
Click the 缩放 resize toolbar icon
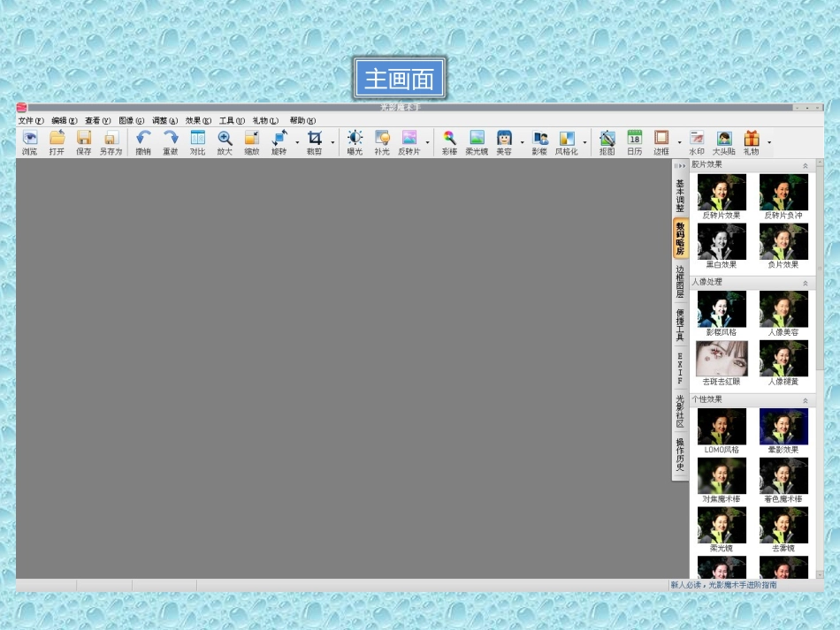tap(252, 142)
